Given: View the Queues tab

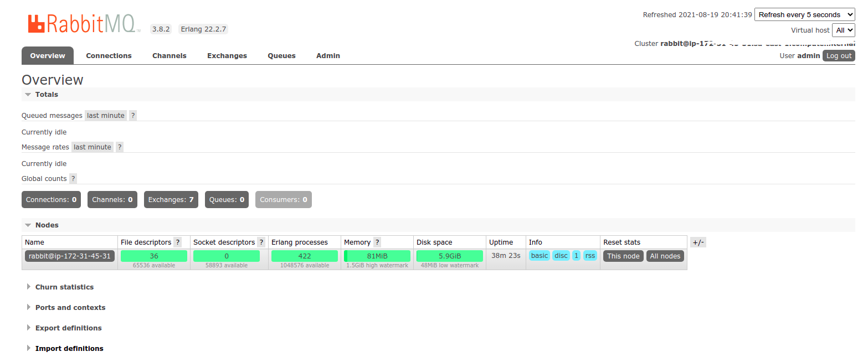Looking at the screenshot, I should pos(281,56).
